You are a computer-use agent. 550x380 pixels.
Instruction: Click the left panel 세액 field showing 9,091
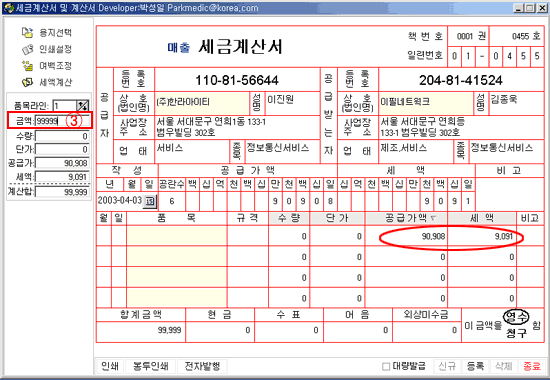pyautogui.click(x=62, y=177)
